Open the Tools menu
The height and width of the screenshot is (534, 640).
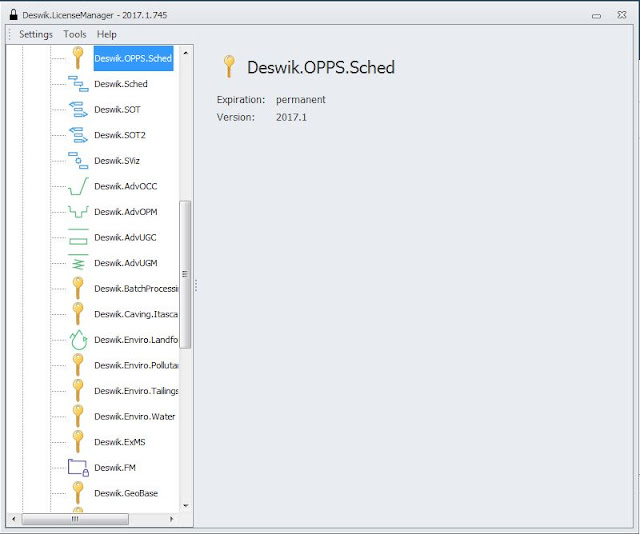(75, 34)
